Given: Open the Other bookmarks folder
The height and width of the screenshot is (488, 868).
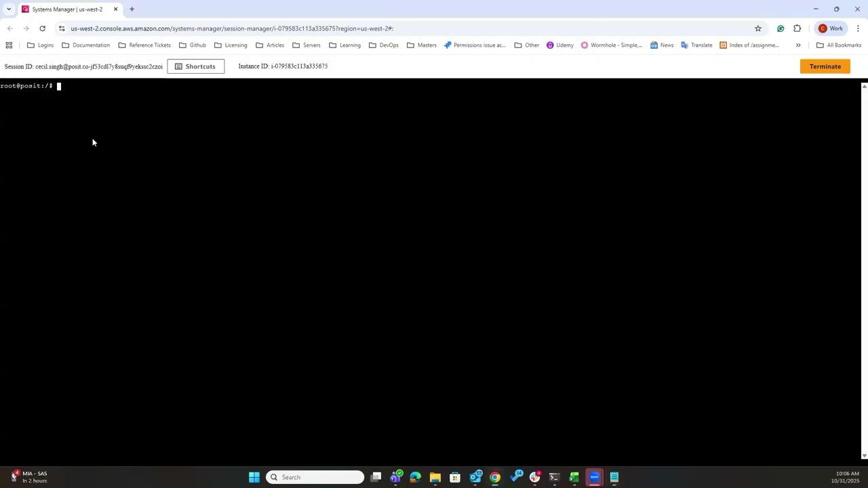Looking at the screenshot, I should point(528,45).
